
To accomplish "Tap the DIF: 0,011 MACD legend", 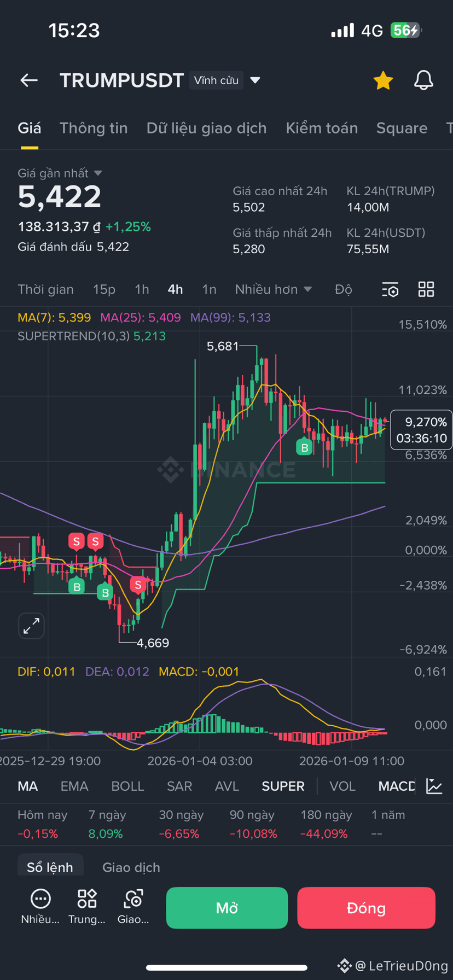I will (x=47, y=672).
